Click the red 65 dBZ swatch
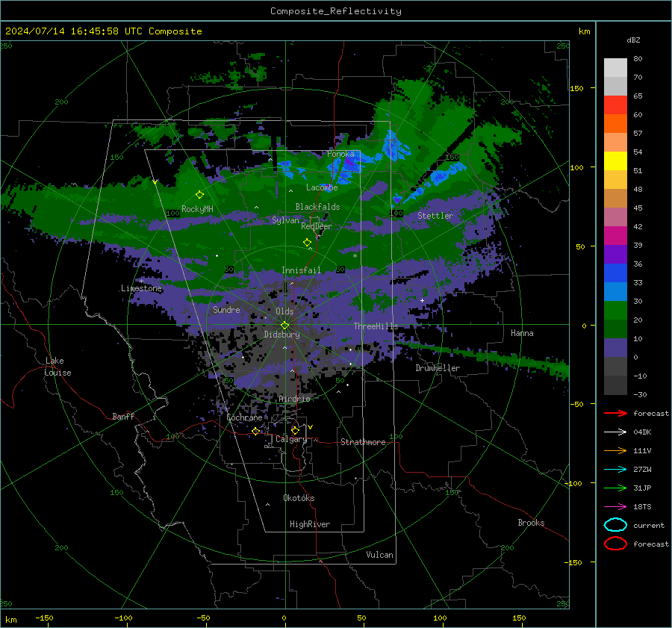672x628 pixels. [x=615, y=105]
